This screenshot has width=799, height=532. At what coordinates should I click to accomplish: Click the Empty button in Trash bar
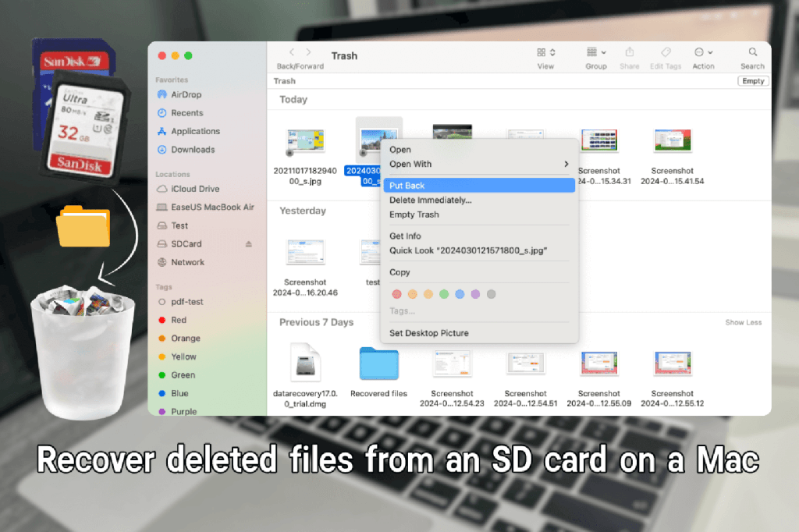coord(753,81)
